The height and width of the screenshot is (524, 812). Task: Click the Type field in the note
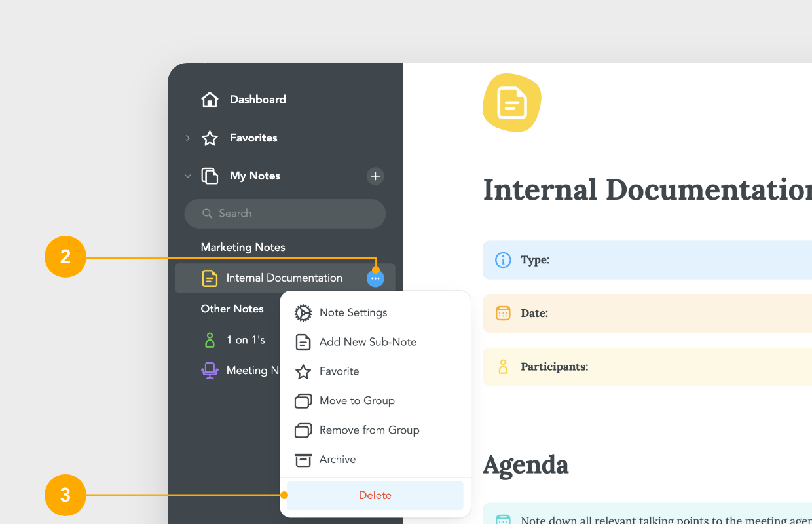[647, 260]
